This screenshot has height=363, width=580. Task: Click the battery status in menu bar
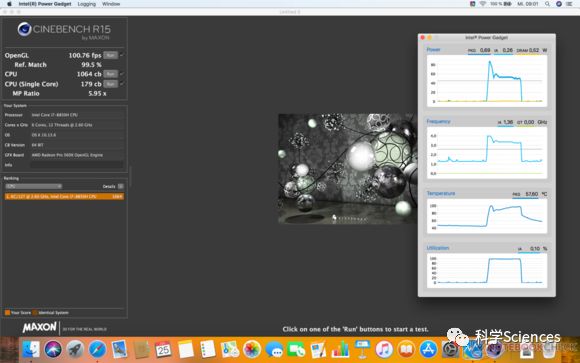pyautogui.click(x=501, y=4)
